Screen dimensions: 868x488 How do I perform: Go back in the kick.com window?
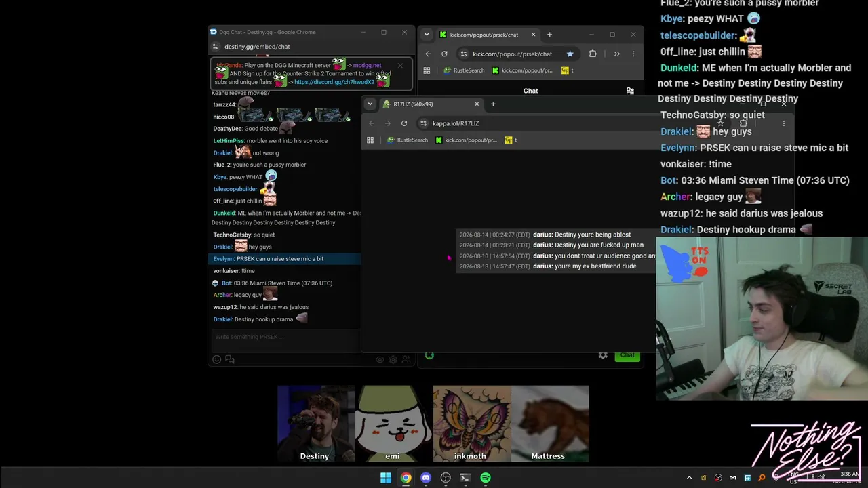[x=428, y=54]
